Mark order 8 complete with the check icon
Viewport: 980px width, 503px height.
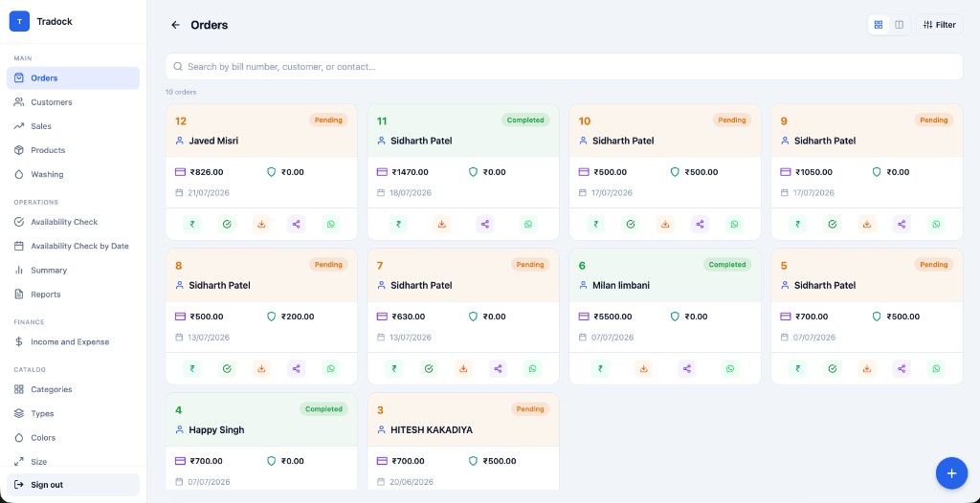pyautogui.click(x=227, y=369)
